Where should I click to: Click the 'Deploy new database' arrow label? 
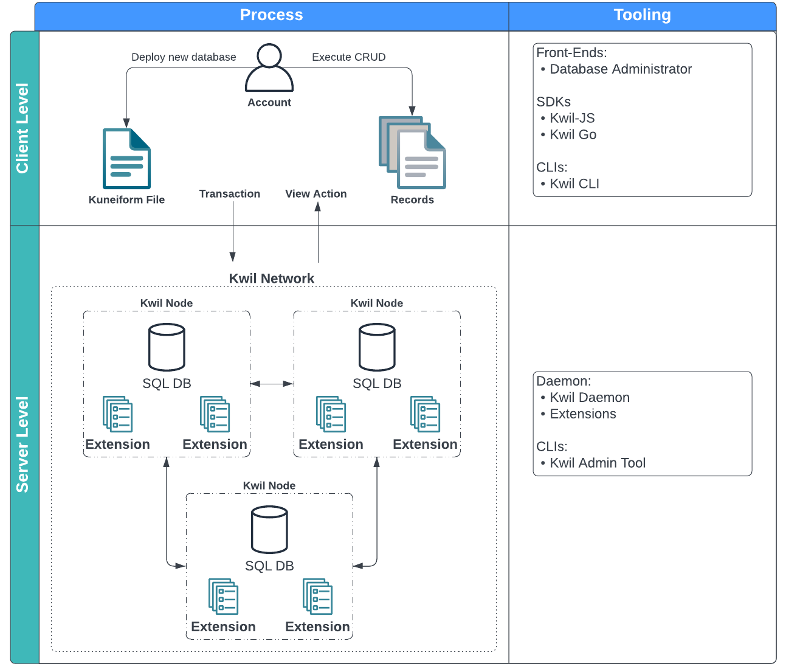[184, 57]
